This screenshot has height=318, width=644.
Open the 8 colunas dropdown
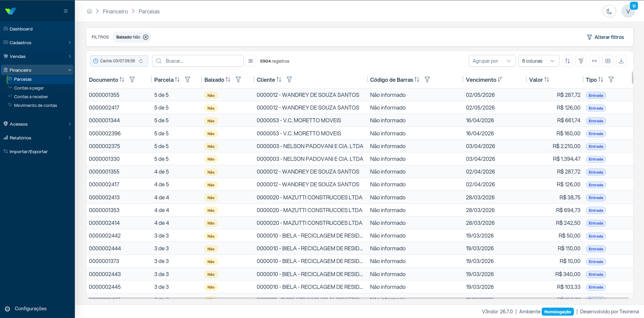[539, 61]
